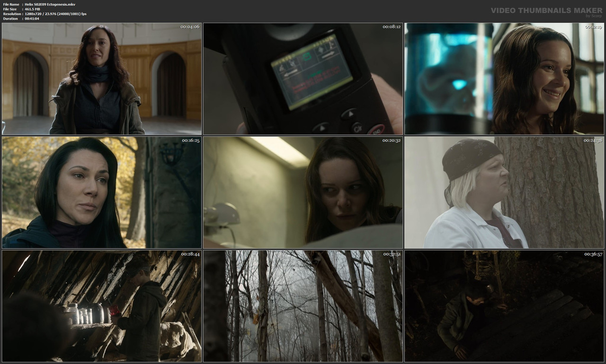Click the file name Helix S02E09 Ectogenesis.mkv

click(x=50, y=4)
